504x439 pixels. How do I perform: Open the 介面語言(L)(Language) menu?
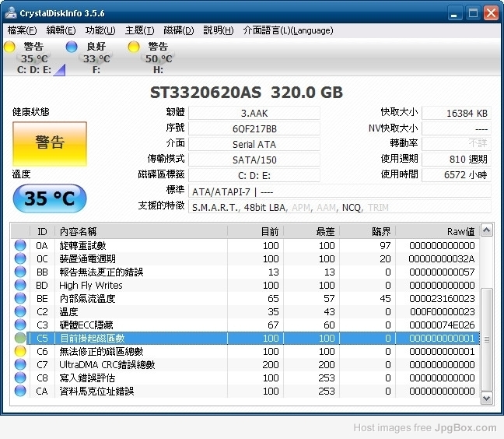(x=288, y=30)
